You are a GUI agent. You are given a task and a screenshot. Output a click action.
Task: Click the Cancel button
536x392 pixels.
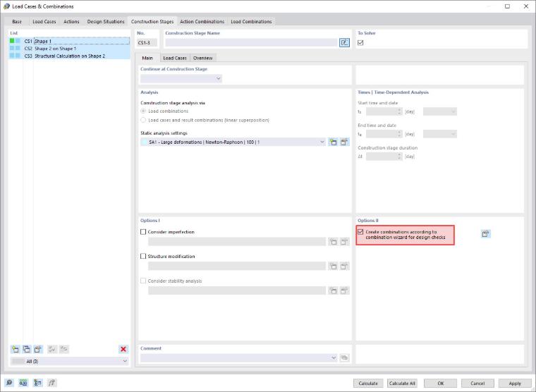point(477,383)
